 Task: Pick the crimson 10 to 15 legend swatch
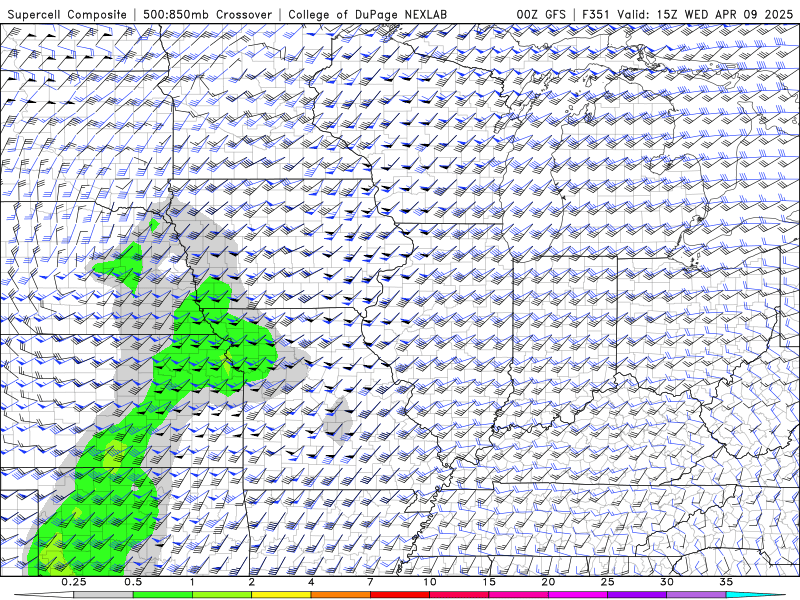tap(459, 595)
